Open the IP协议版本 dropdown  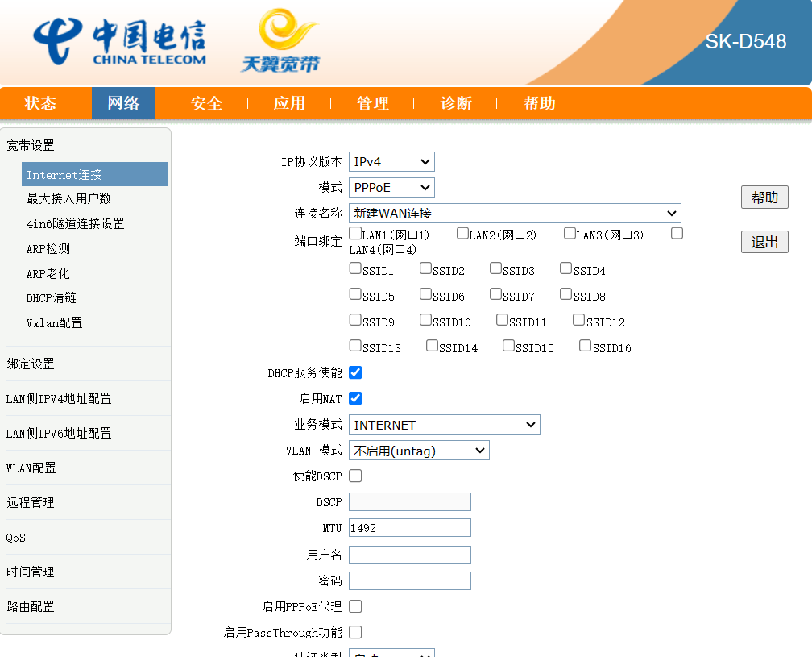391,162
